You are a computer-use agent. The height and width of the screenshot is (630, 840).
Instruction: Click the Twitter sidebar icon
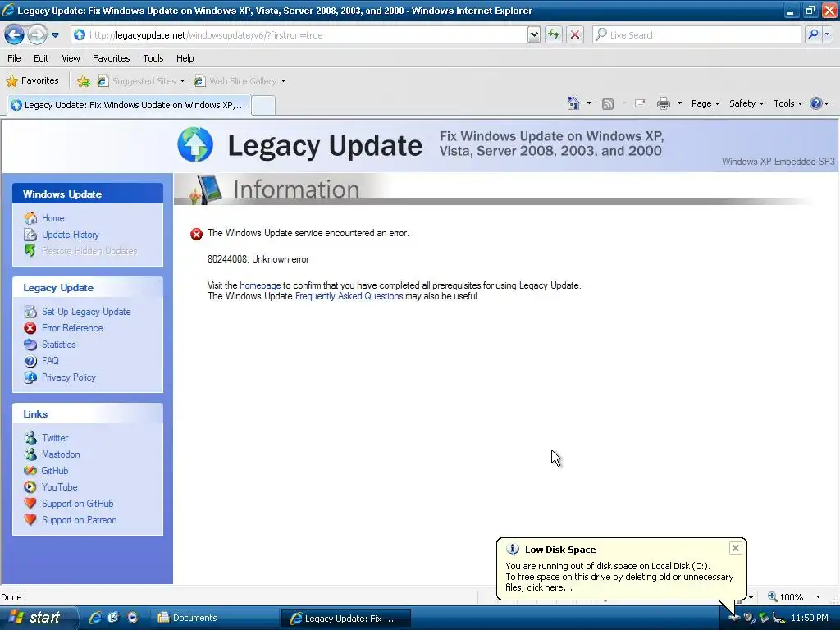click(30, 438)
